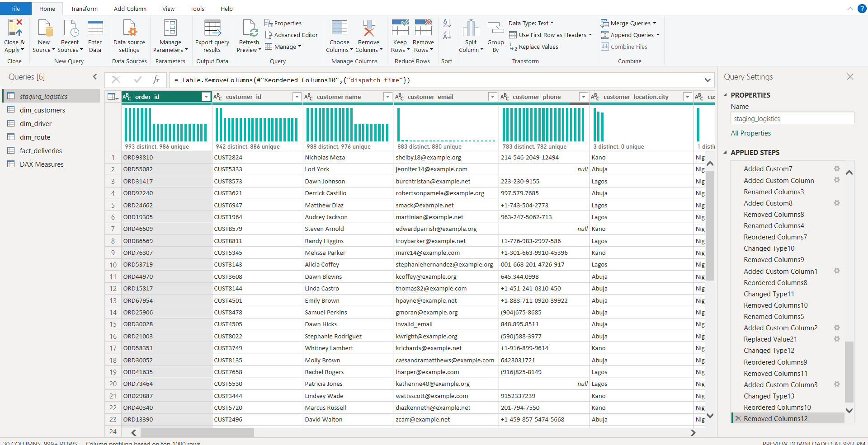Collapse the ribbon
This screenshot has height=445, width=868.
click(x=850, y=9)
